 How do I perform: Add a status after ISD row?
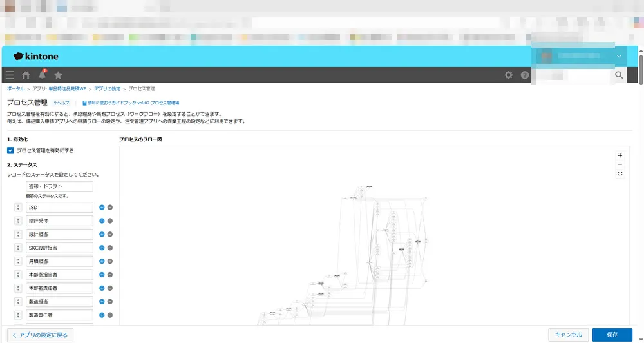pos(102,208)
